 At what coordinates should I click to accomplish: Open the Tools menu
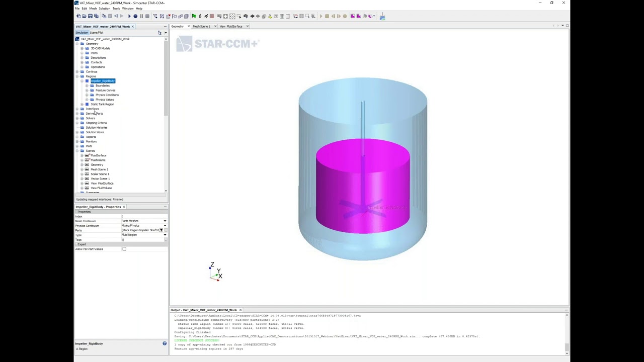pyautogui.click(x=116, y=9)
